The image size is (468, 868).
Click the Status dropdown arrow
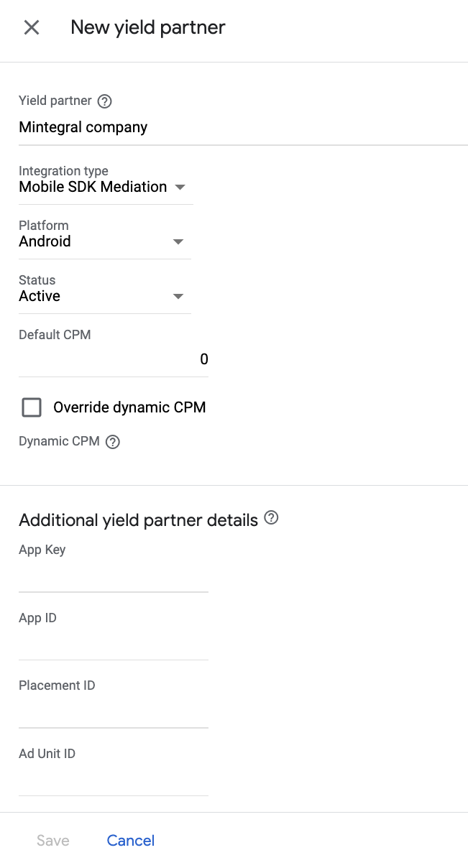pos(178,297)
